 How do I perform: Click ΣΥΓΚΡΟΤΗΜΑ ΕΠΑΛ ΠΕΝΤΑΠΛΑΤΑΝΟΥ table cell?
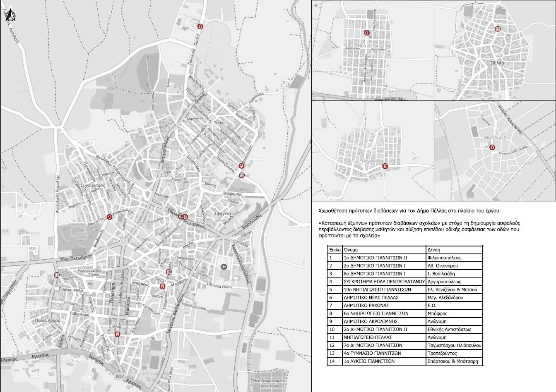pos(384,282)
